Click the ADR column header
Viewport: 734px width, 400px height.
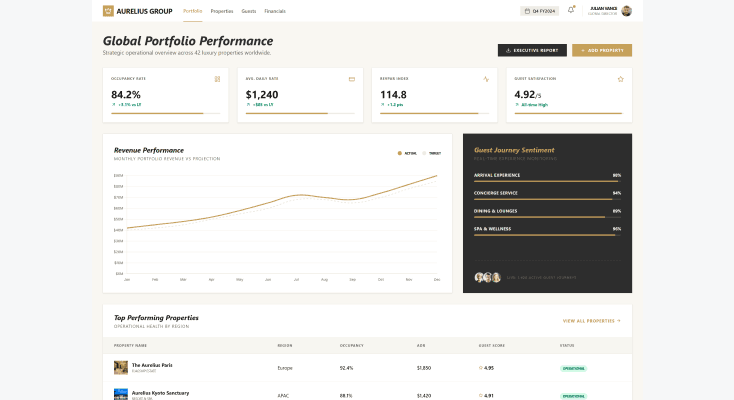[x=421, y=346]
